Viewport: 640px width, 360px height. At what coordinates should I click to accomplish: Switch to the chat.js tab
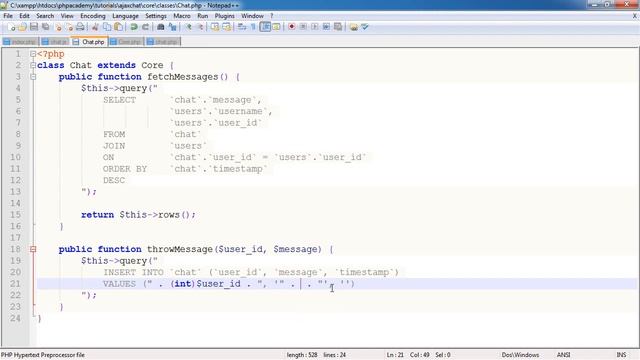point(54,42)
